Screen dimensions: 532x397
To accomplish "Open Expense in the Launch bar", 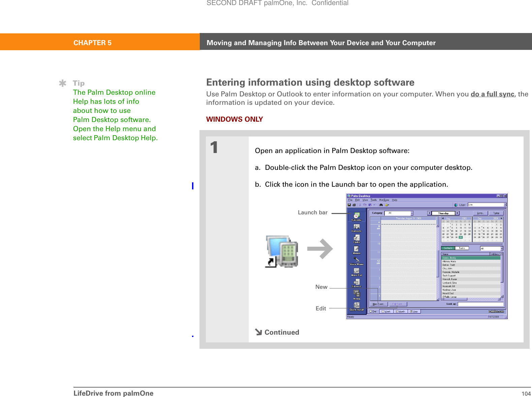I will (x=356, y=283).
